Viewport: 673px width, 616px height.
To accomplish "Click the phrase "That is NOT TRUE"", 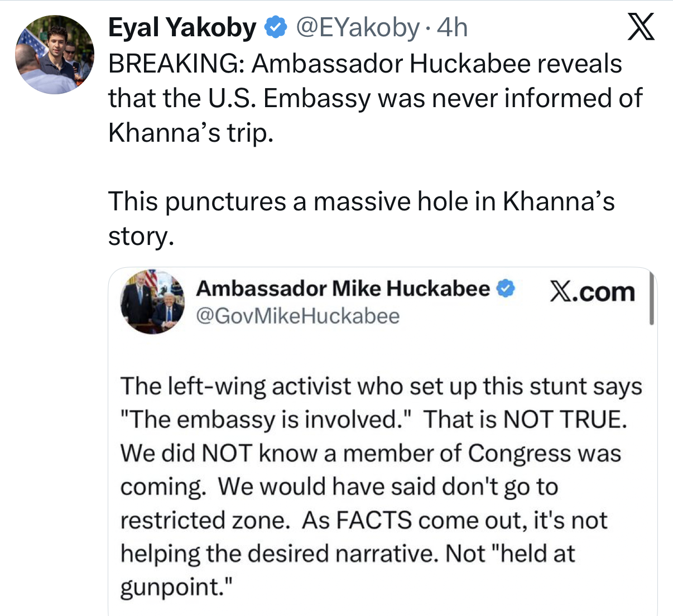I will coord(525,420).
